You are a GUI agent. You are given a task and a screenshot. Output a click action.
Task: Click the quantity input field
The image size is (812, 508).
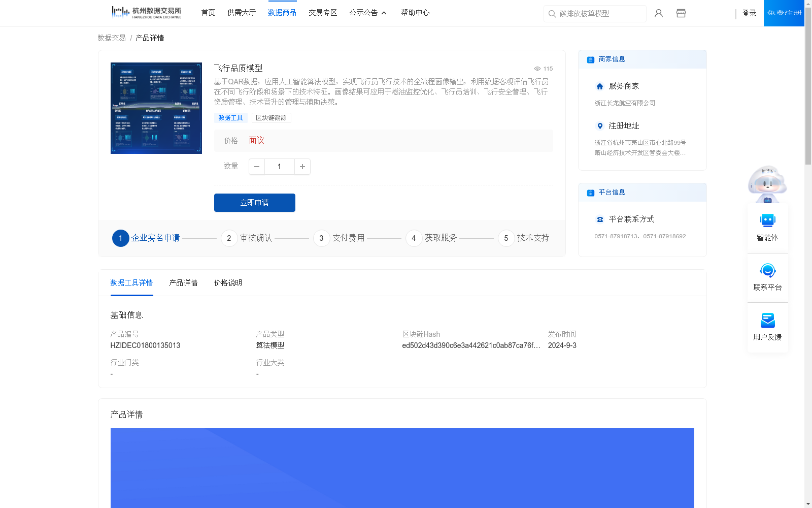click(x=280, y=167)
